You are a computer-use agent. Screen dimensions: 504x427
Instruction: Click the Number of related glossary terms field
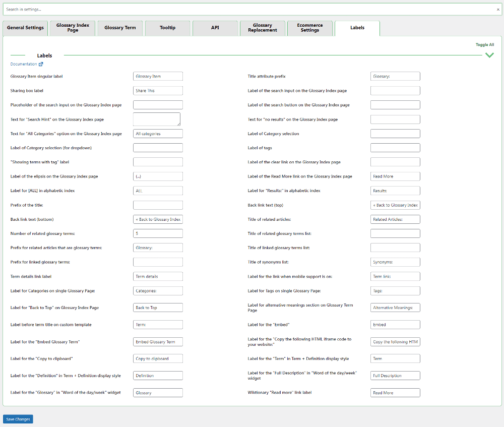tap(158, 234)
